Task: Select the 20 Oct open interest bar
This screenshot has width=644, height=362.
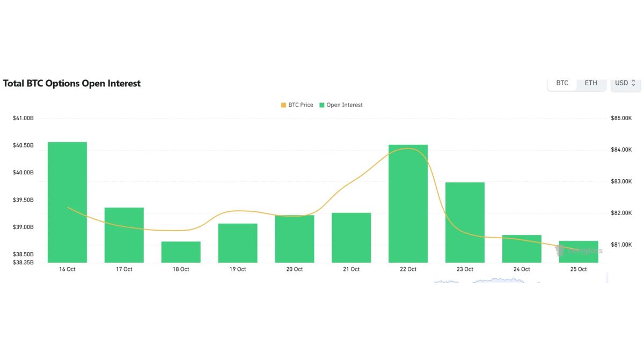Action: [295, 239]
